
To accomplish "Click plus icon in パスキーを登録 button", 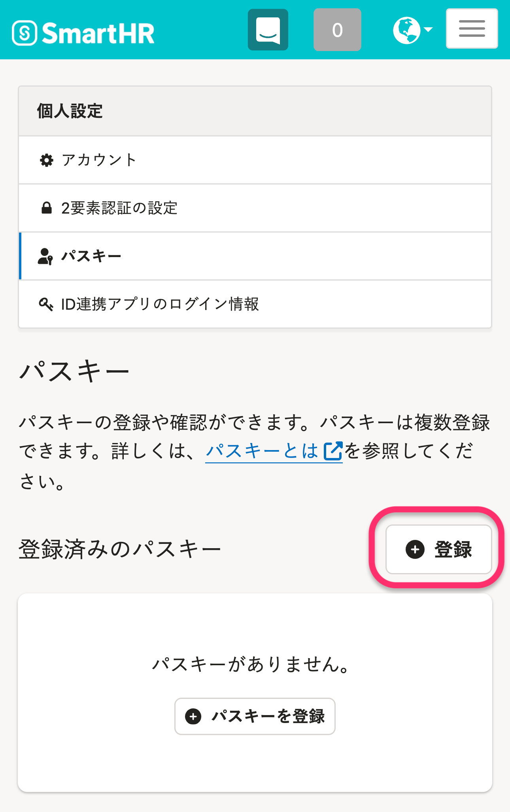I will (x=193, y=716).
